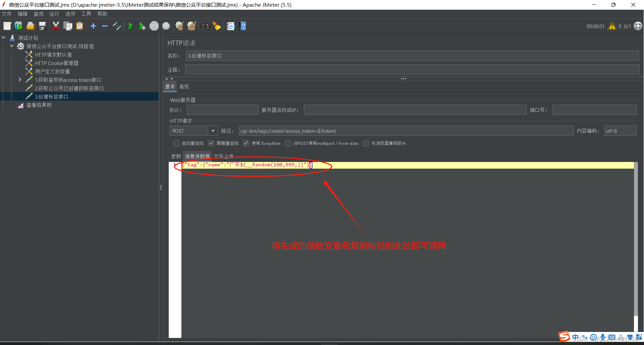Click the Sogou emoji smiley icon

click(x=593, y=337)
